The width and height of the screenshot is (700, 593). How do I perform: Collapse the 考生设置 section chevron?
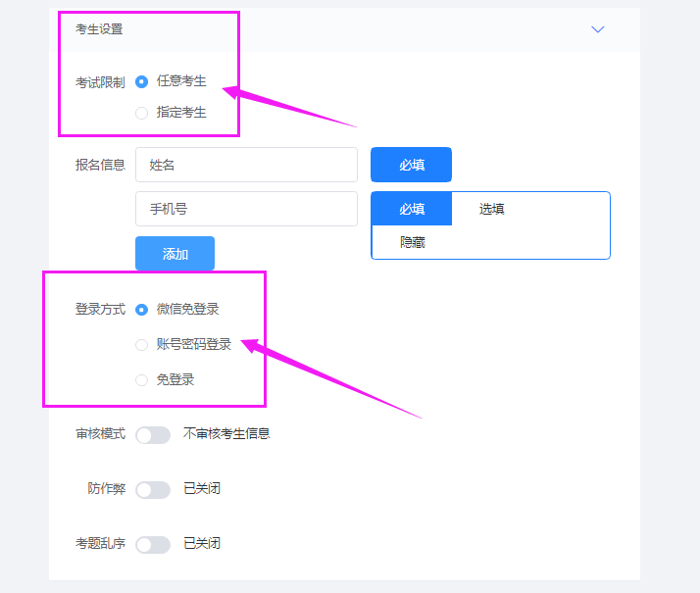click(597, 29)
